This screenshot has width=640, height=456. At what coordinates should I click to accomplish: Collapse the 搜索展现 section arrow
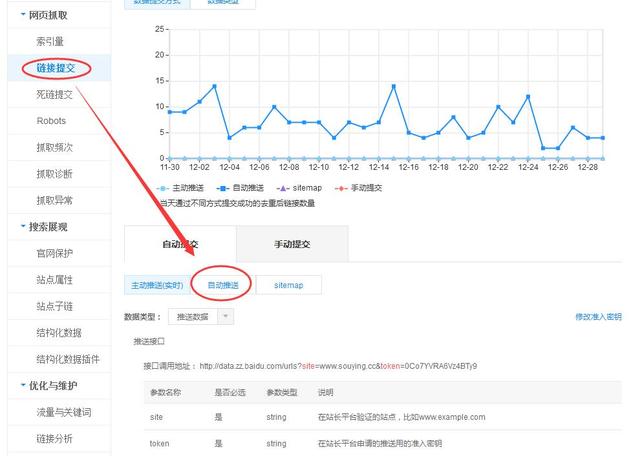pyautogui.click(x=23, y=226)
